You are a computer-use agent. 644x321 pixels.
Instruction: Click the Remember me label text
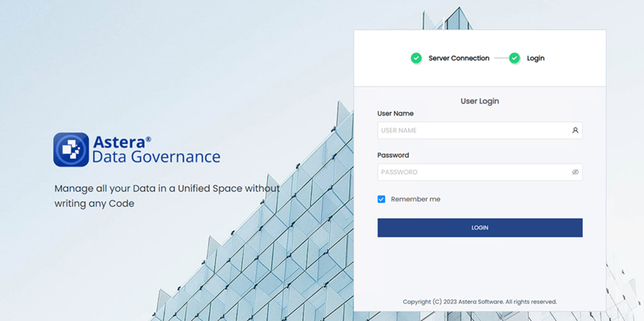click(x=415, y=199)
